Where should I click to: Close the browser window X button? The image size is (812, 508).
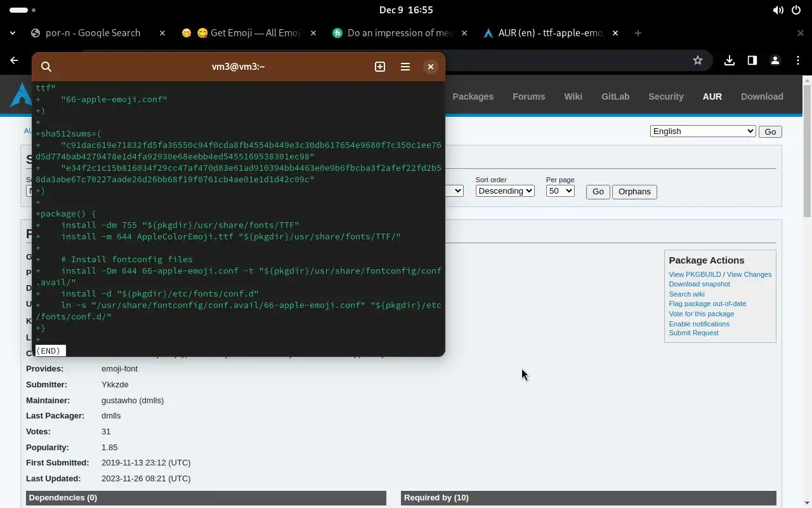tap(801, 33)
